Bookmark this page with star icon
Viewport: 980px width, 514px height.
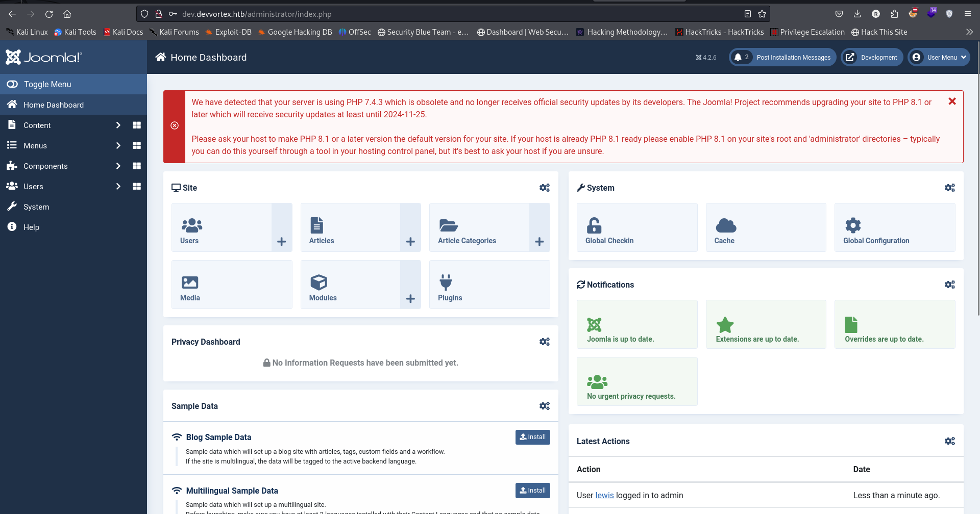point(762,14)
